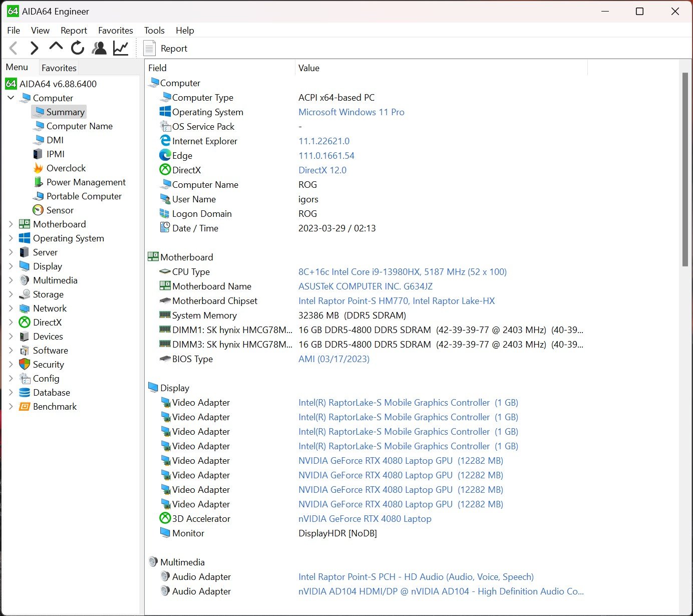Click the Value column header

(x=441, y=68)
